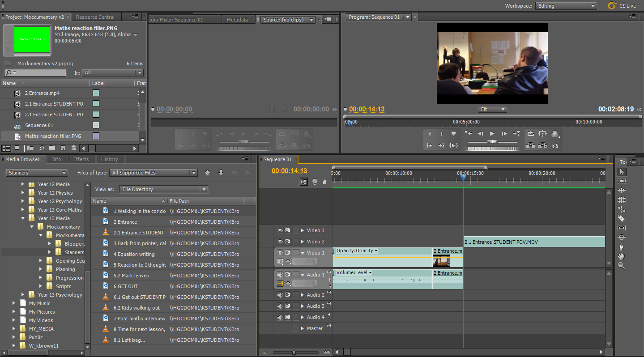Viewport: 644px width, 357px height.
Task: Click the Find magnifier icon in Project panel
Action: [x=42, y=148]
